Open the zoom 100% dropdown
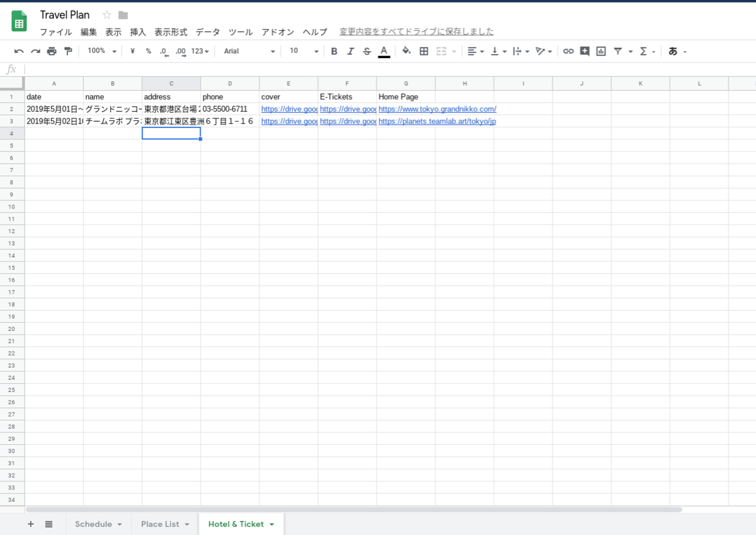 point(102,51)
